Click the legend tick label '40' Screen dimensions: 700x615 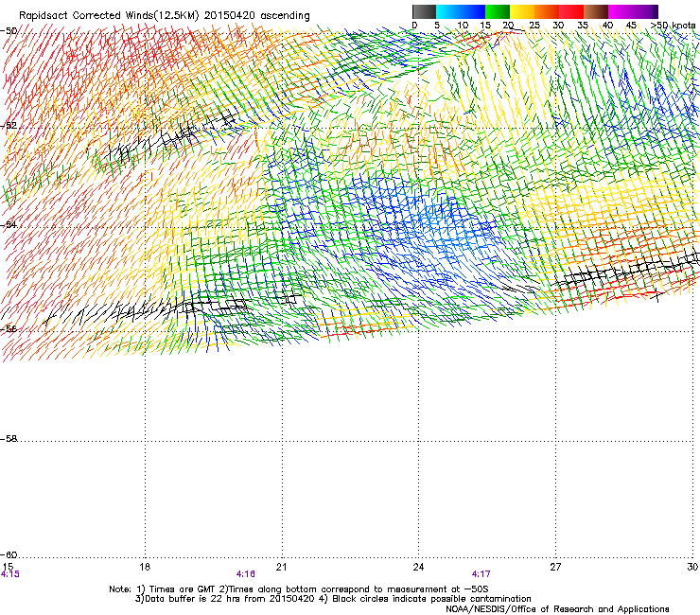[607, 26]
